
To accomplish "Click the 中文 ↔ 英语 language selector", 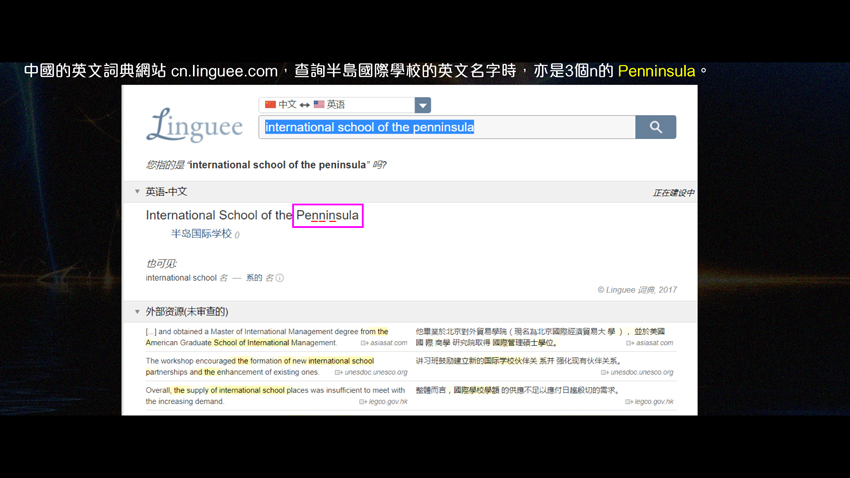I will 337,105.
